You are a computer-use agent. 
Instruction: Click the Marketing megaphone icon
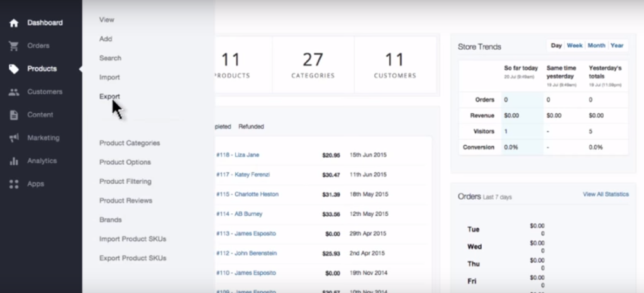point(14,138)
